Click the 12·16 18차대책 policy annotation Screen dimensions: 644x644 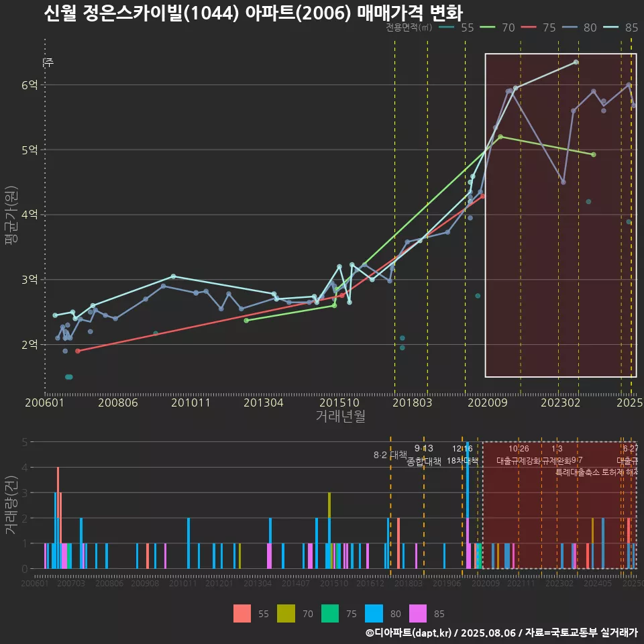462,455
